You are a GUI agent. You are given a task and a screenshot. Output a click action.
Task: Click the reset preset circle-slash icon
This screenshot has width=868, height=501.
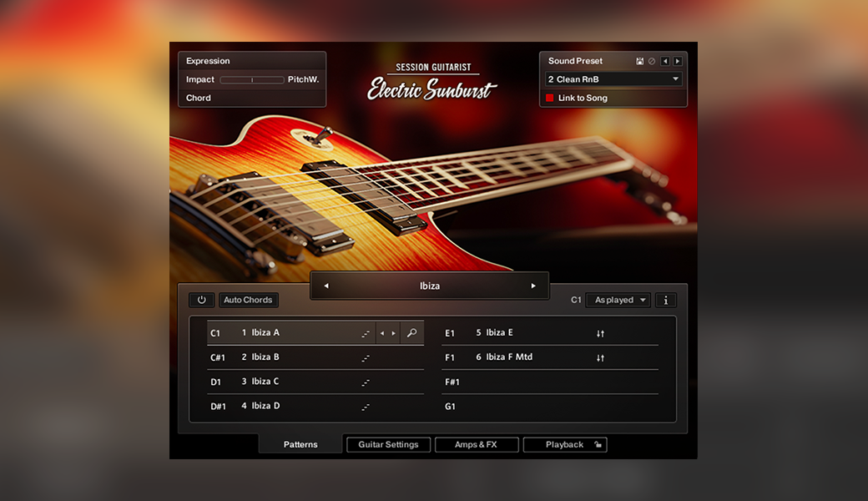(x=652, y=62)
